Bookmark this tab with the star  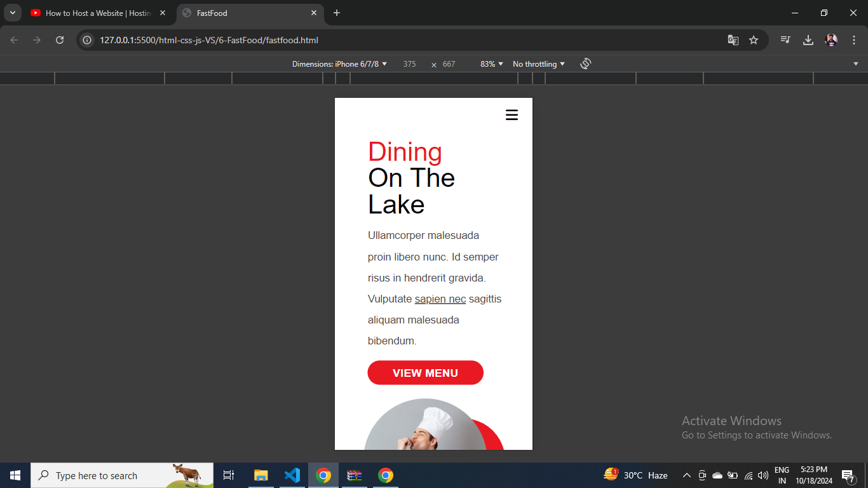tap(754, 40)
